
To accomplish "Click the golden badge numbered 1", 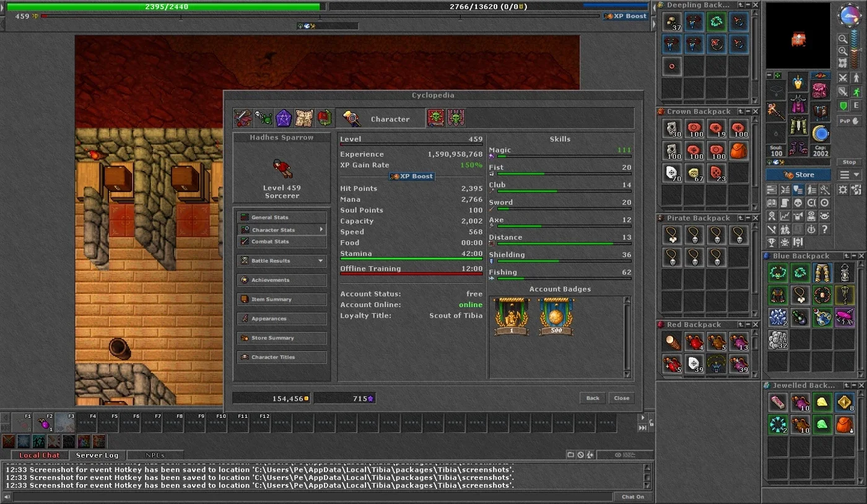I will click(x=512, y=316).
